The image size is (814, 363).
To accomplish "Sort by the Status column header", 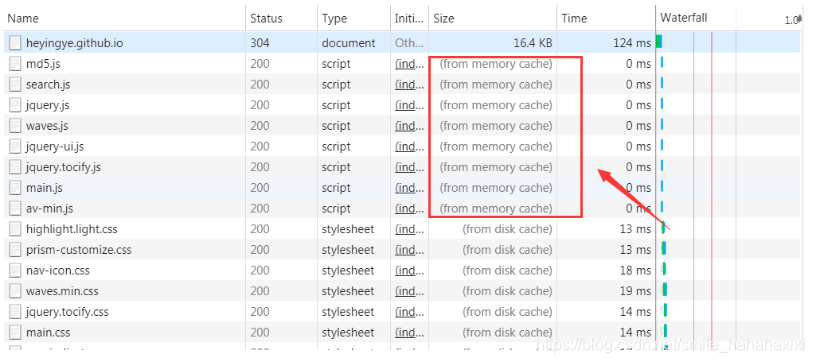I will click(x=281, y=18).
